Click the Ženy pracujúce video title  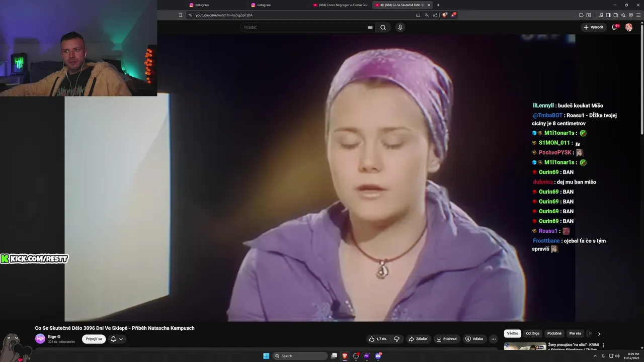[573, 346]
